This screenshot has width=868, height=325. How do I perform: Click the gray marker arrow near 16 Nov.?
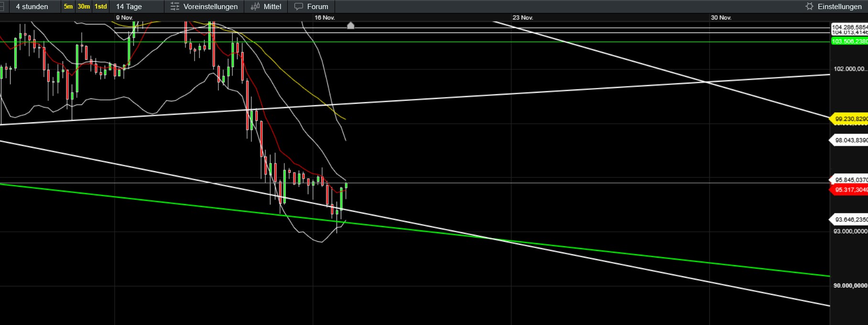[350, 25]
